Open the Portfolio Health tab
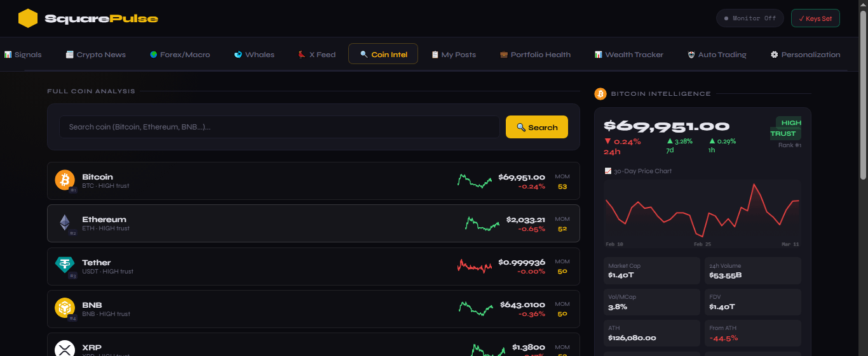This screenshot has width=868, height=356. pos(535,55)
